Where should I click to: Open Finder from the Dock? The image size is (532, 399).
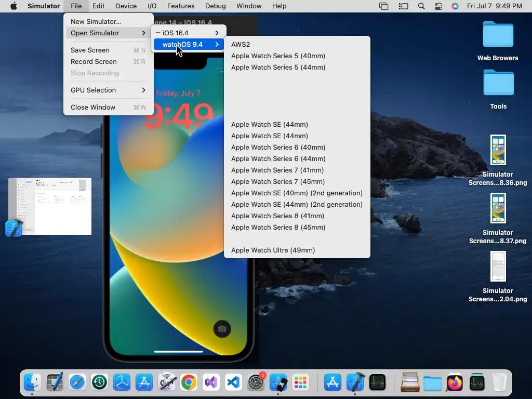[32, 382]
